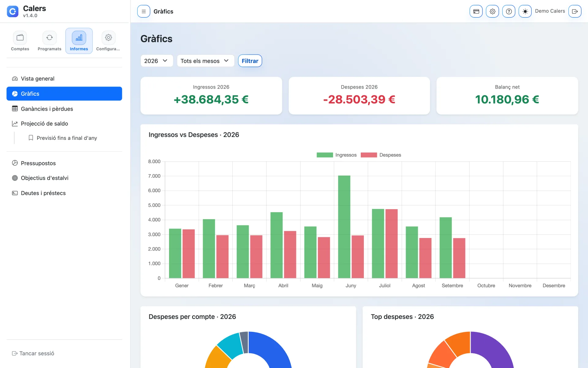Select the Informes tab
This screenshot has width=588, height=368.
point(79,41)
